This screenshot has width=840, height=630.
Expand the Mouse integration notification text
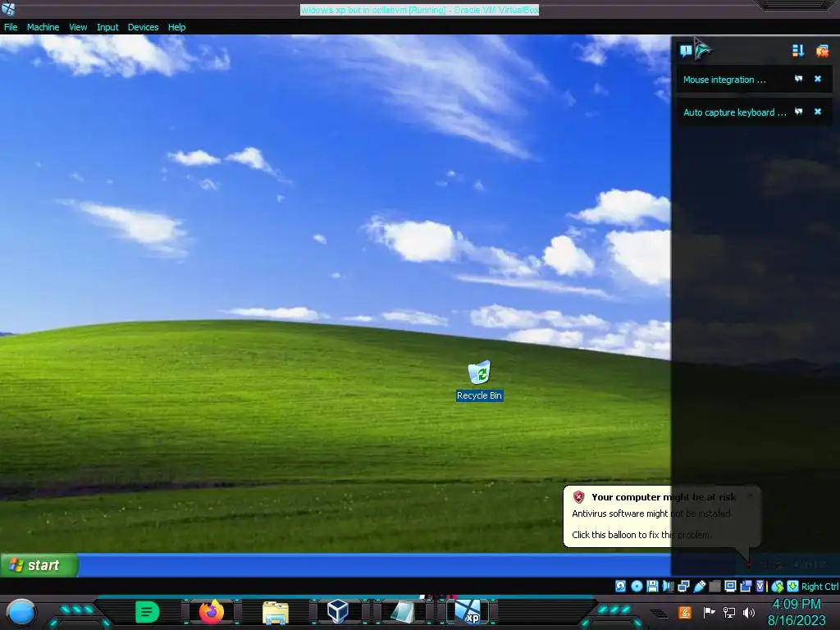pos(724,80)
